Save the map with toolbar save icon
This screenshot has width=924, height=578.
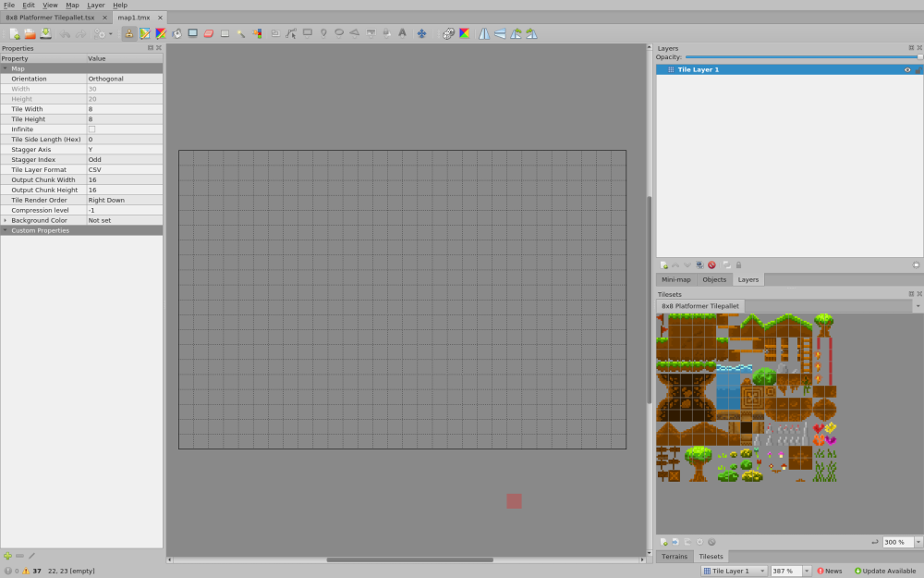click(45, 33)
